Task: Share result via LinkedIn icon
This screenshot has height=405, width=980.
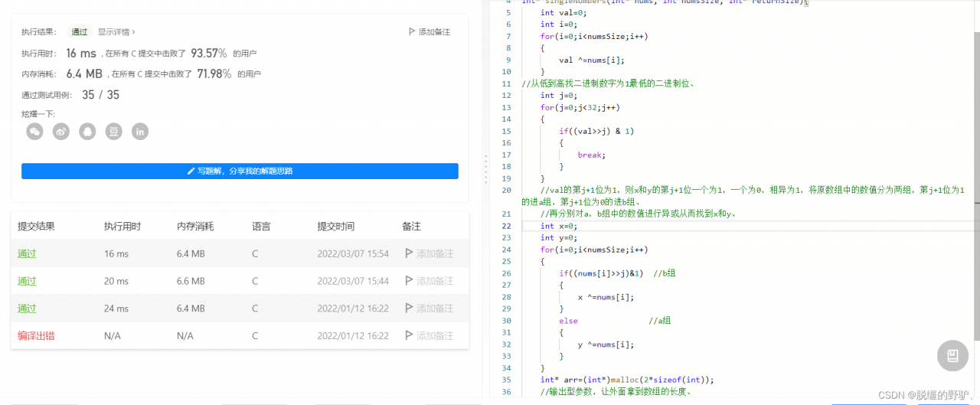Action: click(x=139, y=132)
